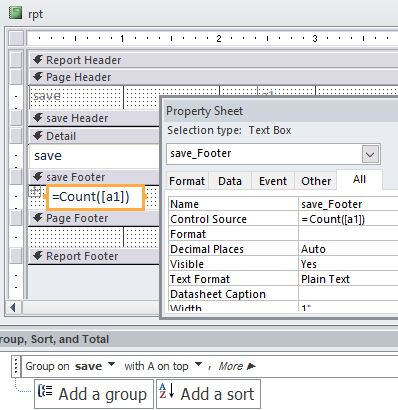The width and height of the screenshot is (398, 410).
Task: Click the save text box in Detail
Action: (x=95, y=156)
